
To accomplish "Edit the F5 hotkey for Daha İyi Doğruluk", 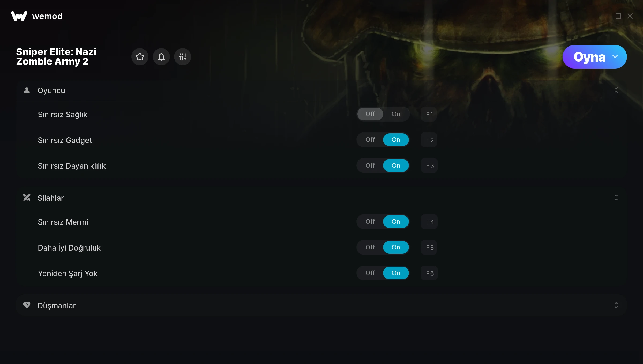I will click(429, 248).
